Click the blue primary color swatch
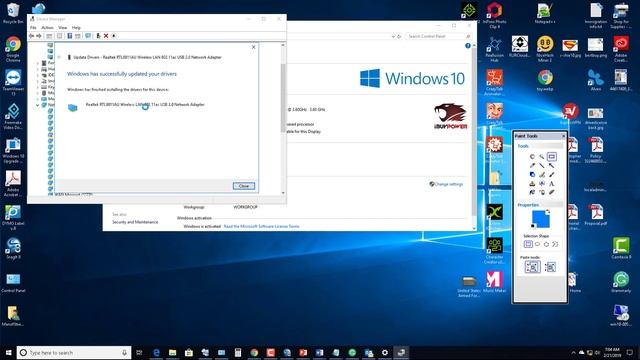640x360 pixels. point(541,219)
